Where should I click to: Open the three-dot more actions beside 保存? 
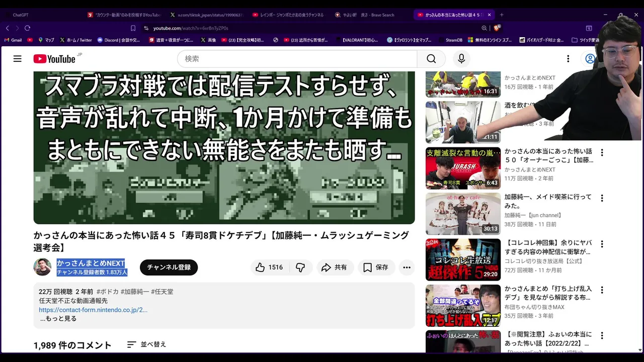click(x=407, y=267)
